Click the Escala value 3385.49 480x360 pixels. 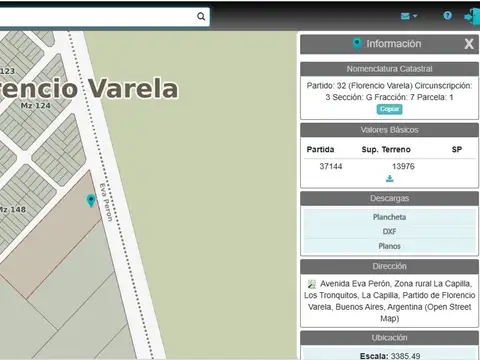(x=405, y=356)
